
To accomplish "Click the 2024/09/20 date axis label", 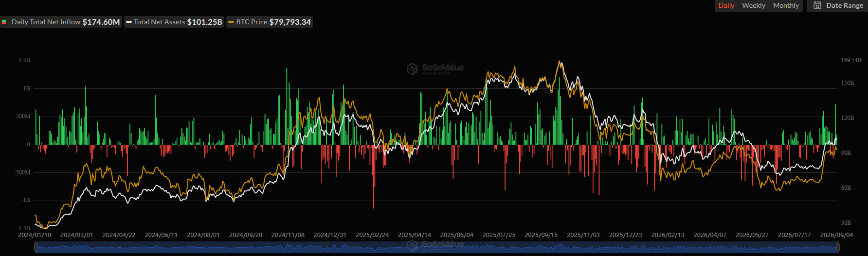I will 246,235.
